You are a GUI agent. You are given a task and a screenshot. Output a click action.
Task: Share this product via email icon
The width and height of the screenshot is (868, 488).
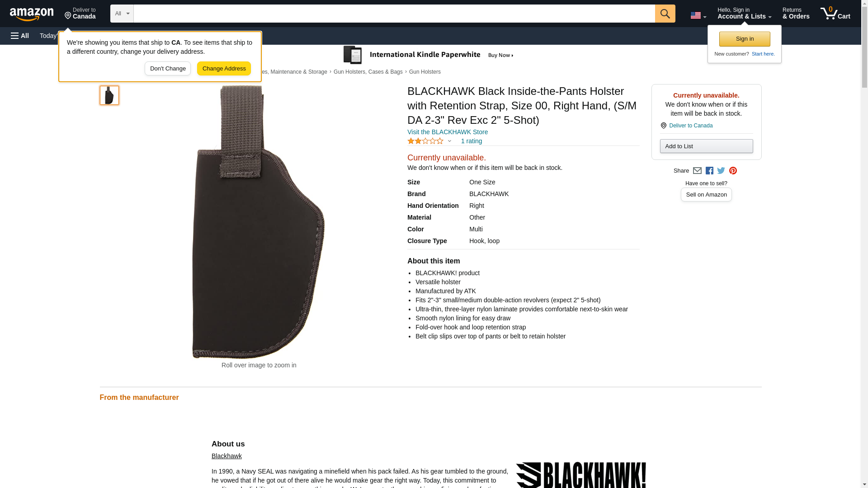pos(697,171)
